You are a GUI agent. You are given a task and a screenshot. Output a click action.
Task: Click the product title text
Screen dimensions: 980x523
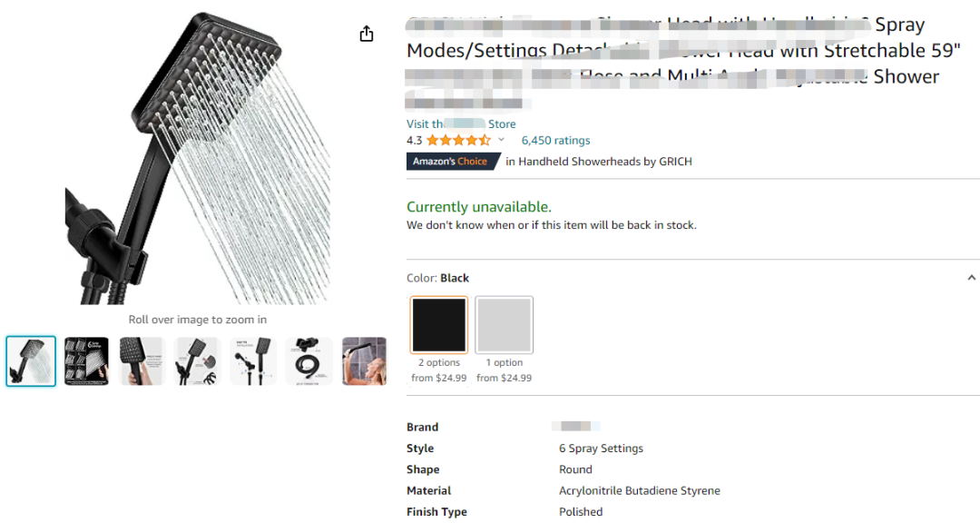point(671,51)
